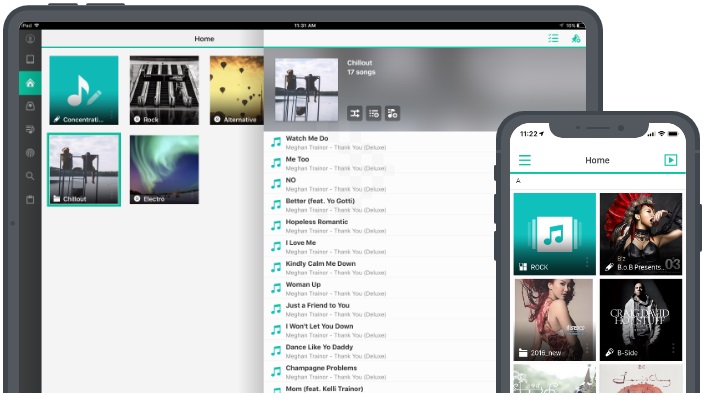Screen dimensions: 706x395
Task: Open the playlist queue icon in the iPad sidebar
Action: (x=30, y=129)
